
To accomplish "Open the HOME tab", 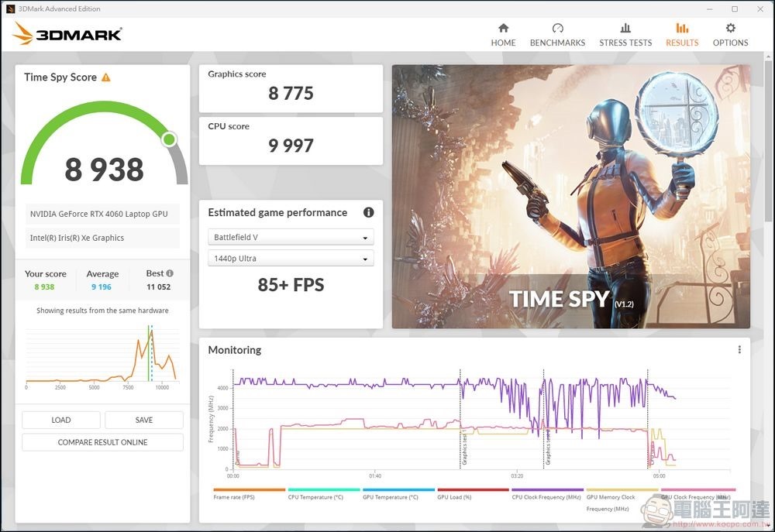I will pos(503,35).
